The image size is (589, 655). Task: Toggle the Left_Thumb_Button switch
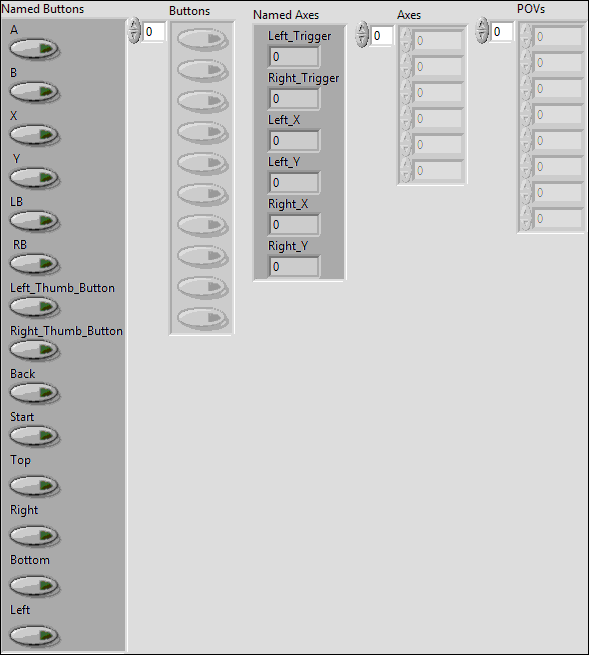coord(34,307)
